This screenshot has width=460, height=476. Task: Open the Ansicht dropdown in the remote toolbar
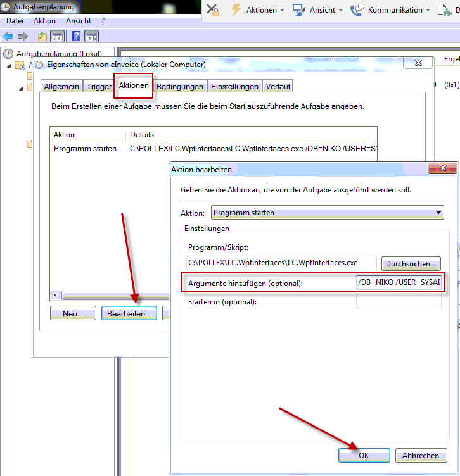(317, 10)
